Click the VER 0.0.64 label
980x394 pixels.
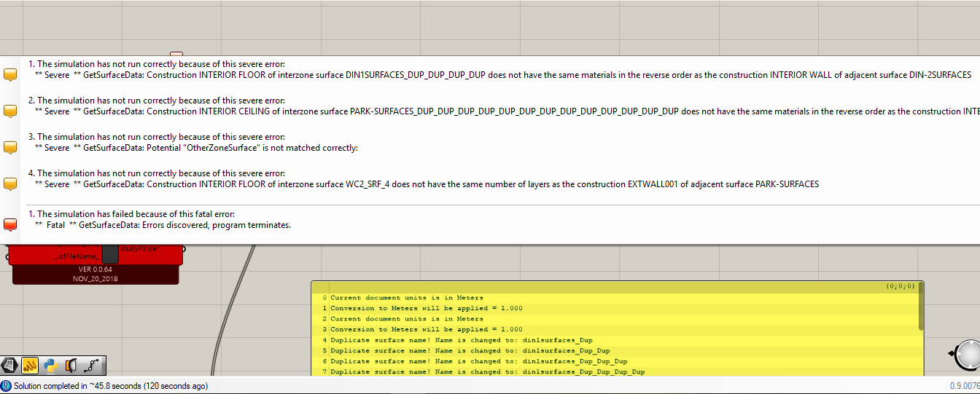click(x=96, y=269)
